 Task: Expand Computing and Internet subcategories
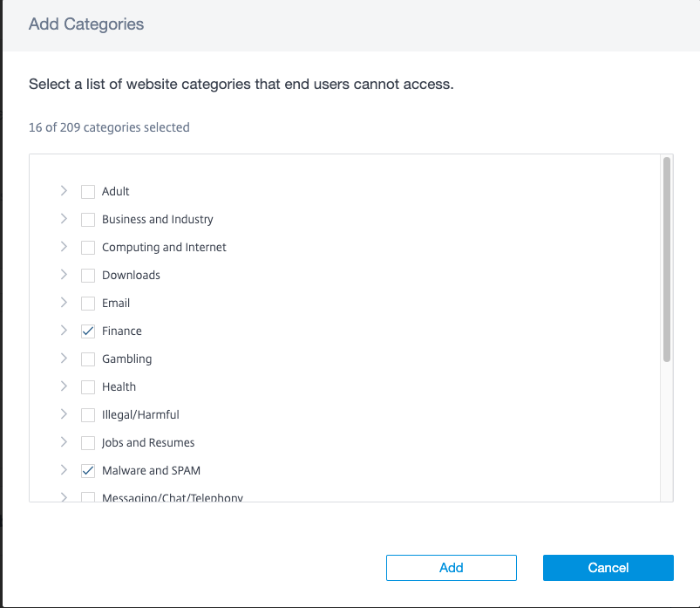[x=64, y=247]
